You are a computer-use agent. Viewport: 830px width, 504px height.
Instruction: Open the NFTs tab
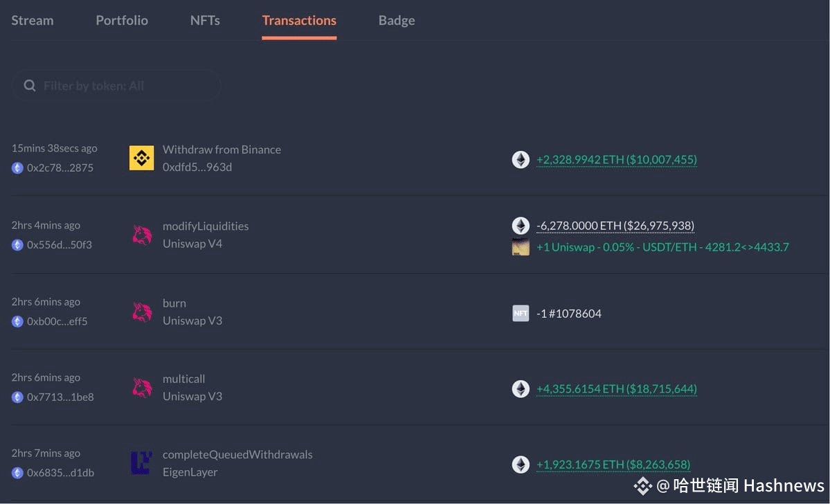[x=205, y=20]
